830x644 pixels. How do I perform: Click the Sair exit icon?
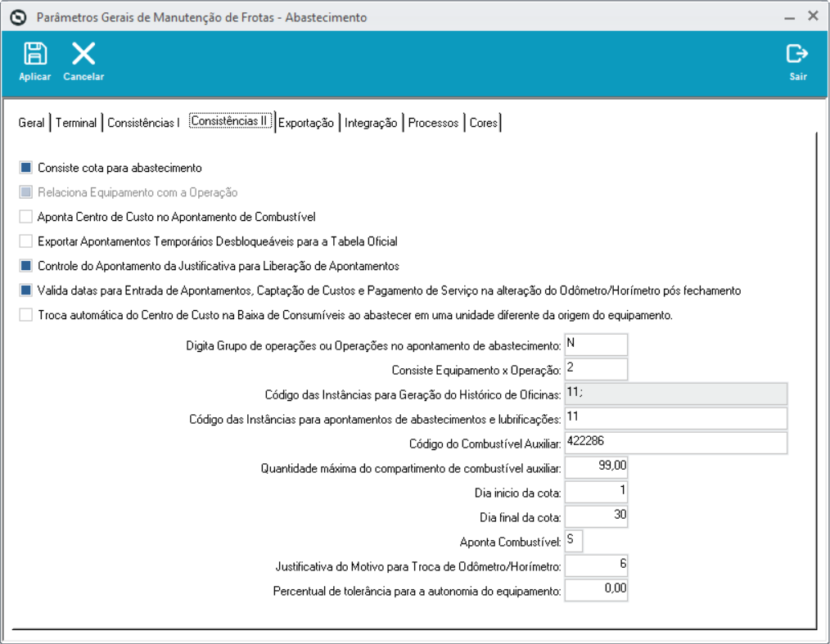(797, 53)
